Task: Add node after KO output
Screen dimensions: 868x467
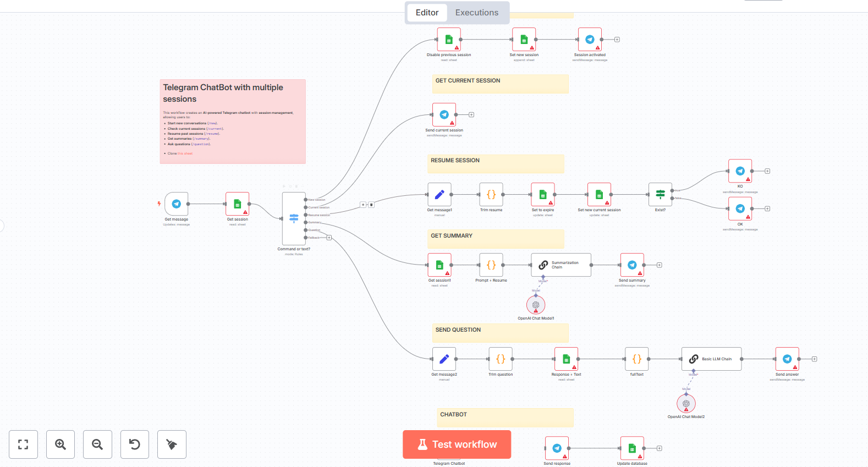Action: click(767, 171)
